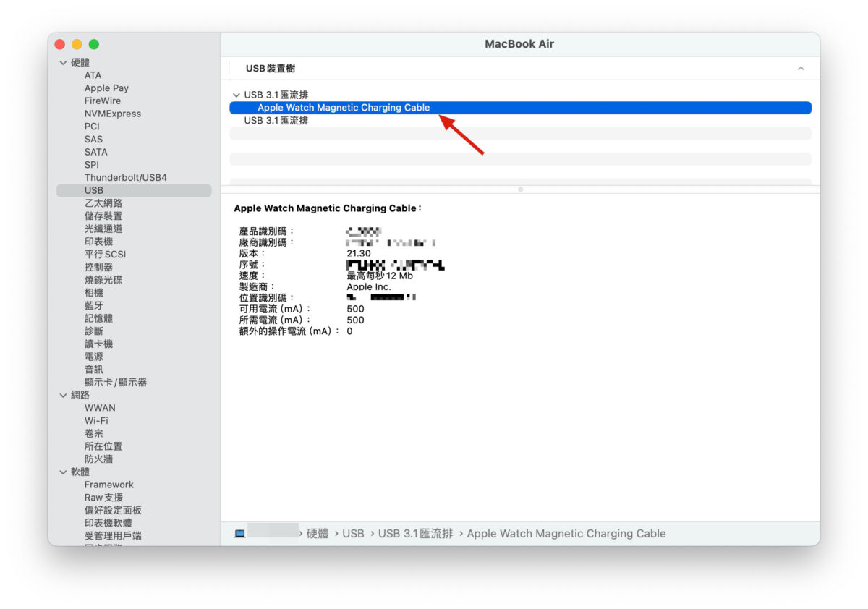Select the USB sidebar item
Image resolution: width=868 pixels, height=609 pixels.
[134, 190]
